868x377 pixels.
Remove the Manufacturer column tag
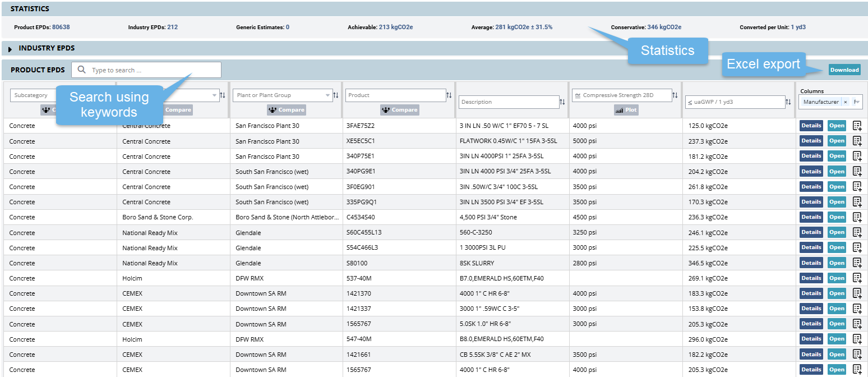pos(845,102)
